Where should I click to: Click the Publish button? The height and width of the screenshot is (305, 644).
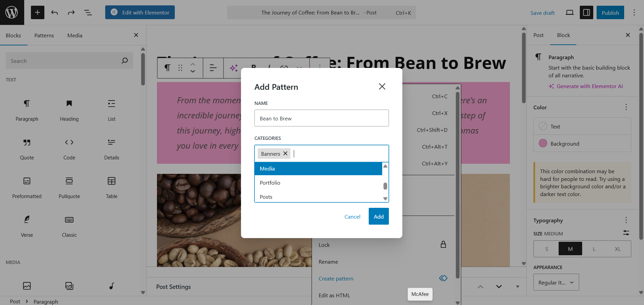coord(610,12)
